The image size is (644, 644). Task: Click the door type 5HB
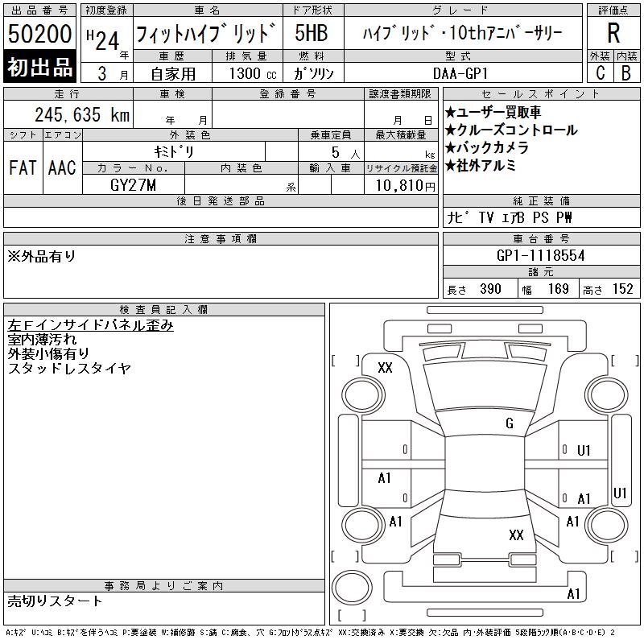[x=312, y=33]
